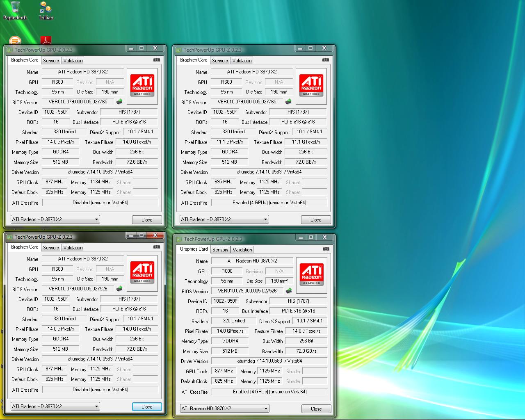The width and height of the screenshot is (525, 420).
Task: Open GPU selector dropdown in upper-right GPU-Z window
Action: click(224, 219)
